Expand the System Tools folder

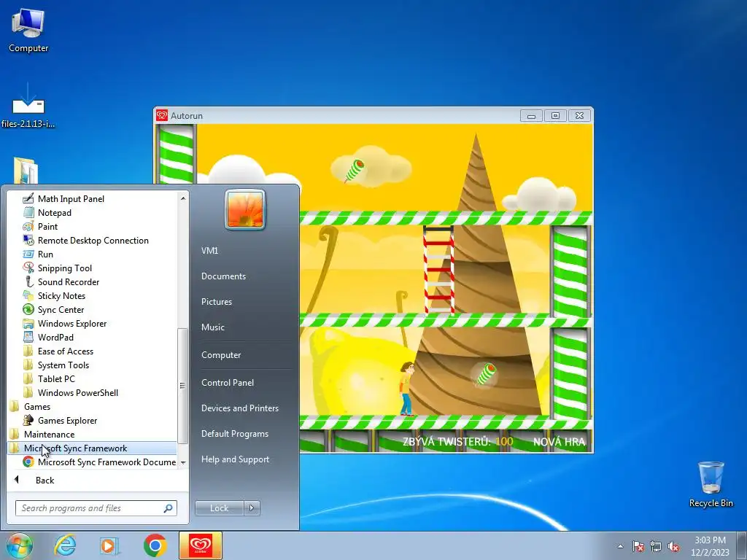coord(63,365)
